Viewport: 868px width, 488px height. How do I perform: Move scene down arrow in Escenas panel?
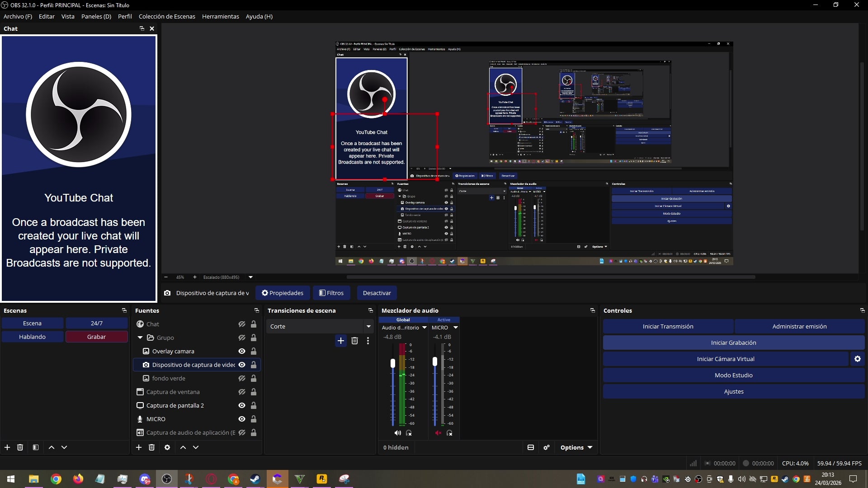(64, 447)
